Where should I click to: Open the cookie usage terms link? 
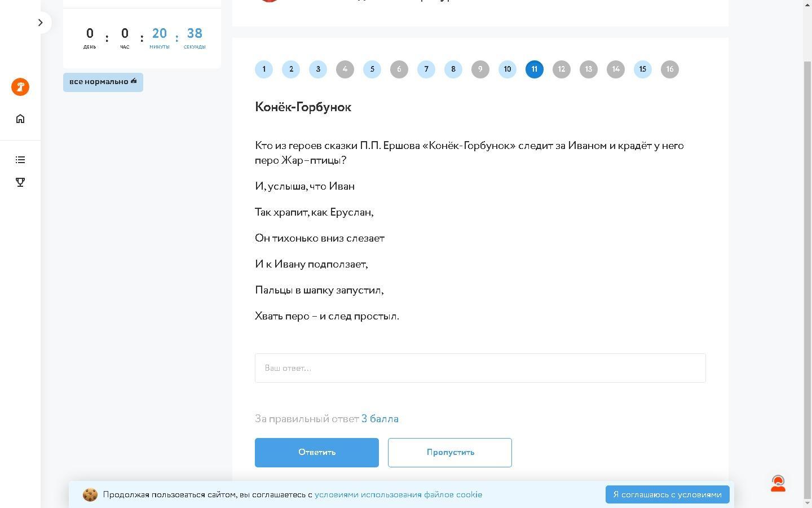point(398,494)
